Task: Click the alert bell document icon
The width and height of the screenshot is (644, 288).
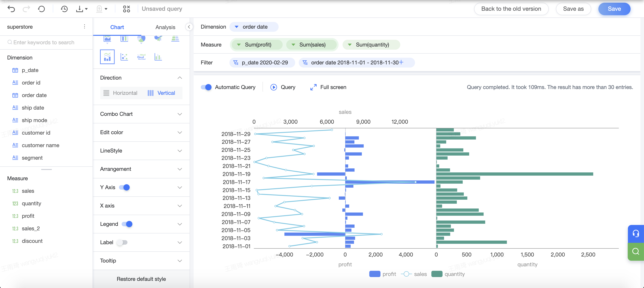Action: tap(99, 9)
